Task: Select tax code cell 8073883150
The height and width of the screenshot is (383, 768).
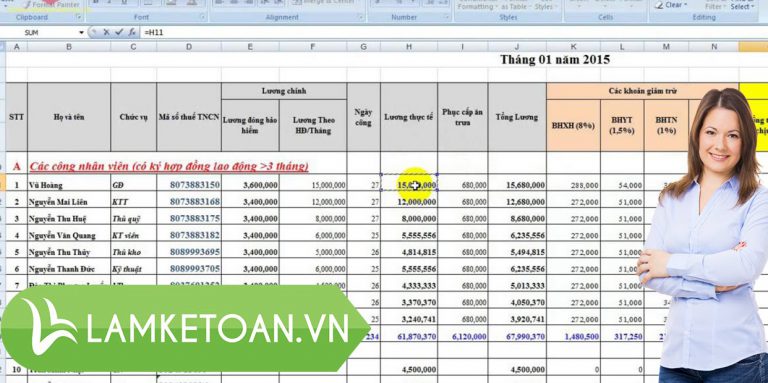Action: tap(189, 185)
